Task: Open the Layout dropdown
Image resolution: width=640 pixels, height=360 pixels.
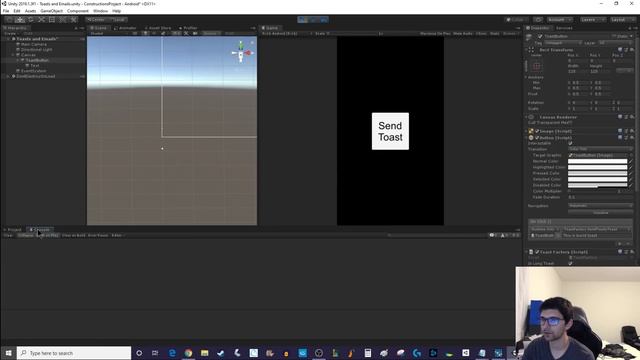Action: (623, 20)
